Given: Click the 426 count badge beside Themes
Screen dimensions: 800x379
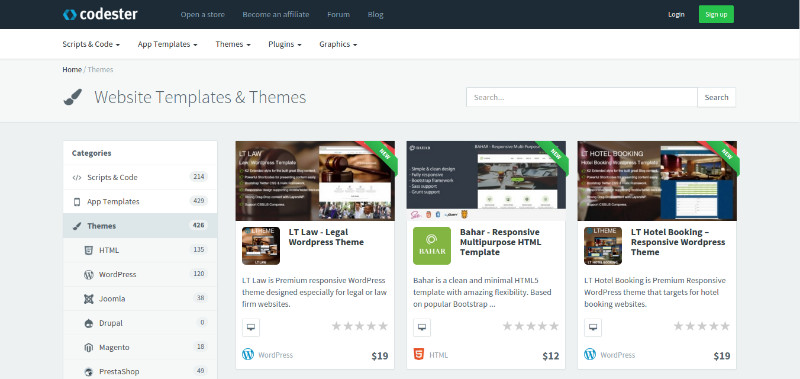Looking at the screenshot, I should coord(198,225).
